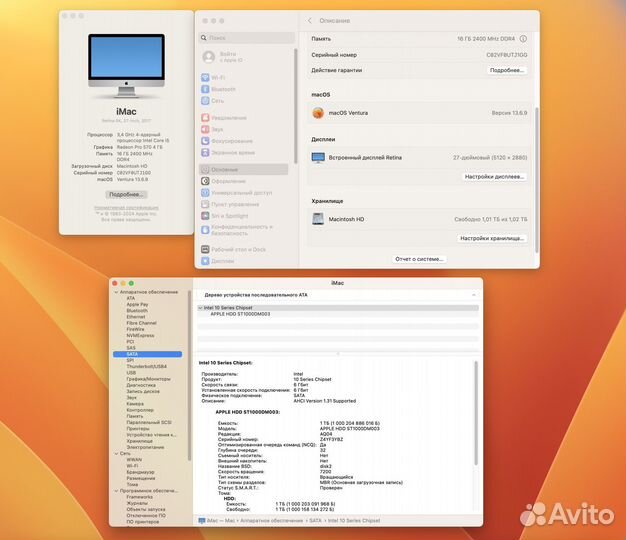Click the iMac icon in the path bar
Image resolution: width=626 pixels, height=540 pixels.
202,520
